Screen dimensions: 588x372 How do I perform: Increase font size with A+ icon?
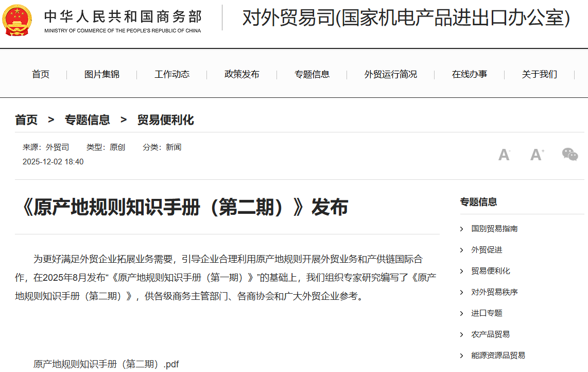(537, 155)
